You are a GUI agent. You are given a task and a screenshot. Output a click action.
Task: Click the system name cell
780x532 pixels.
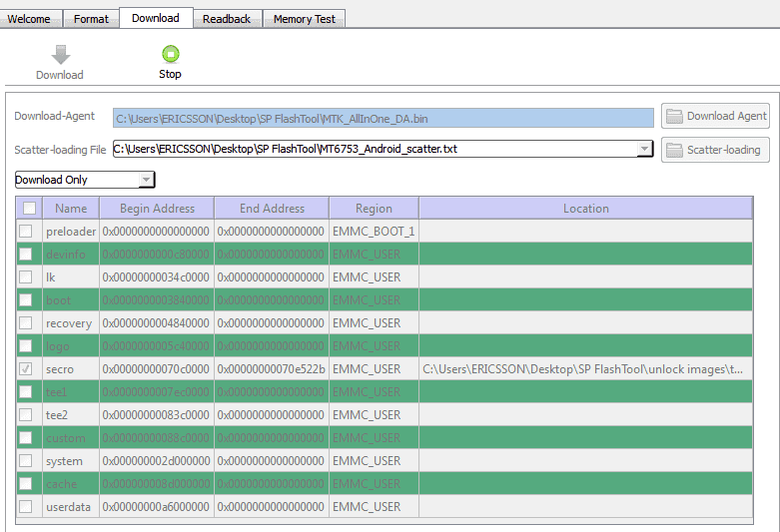tap(71, 461)
